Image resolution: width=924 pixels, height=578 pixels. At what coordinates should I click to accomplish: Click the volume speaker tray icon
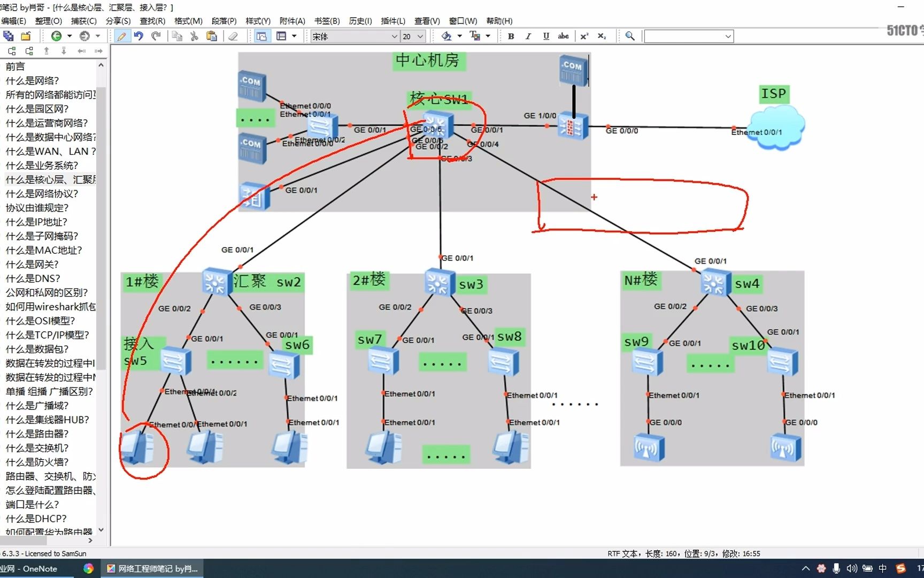point(852,568)
